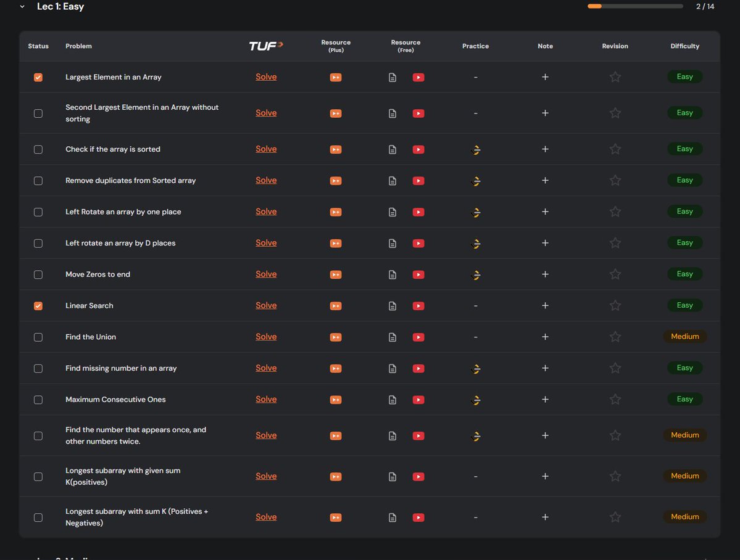This screenshot has height=560, width=740.
Task: Click problem title Move Zeros to end
Action: pyautogui.click(x=98, y=274)
